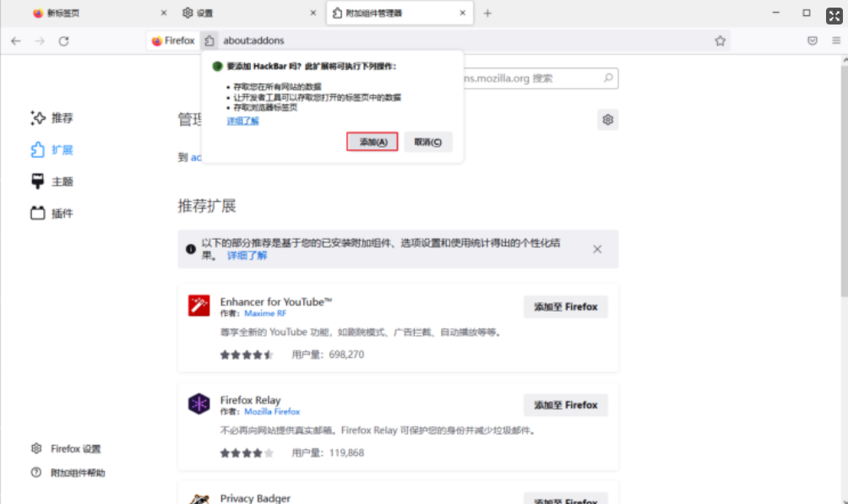This screenshot has height=504, width=848.
Task: Click inside the addons.mozilla.org search field
Action: click(549, 78)
